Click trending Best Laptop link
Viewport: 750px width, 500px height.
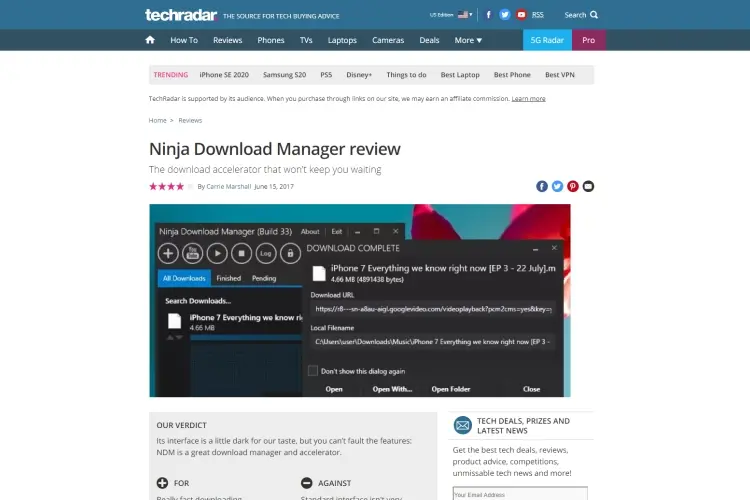pyautogui.click(x=460, y=75)
